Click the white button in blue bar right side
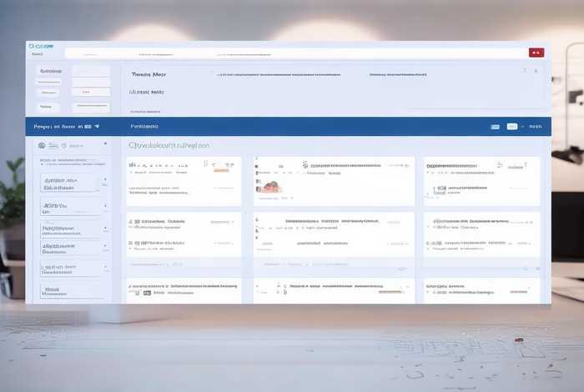The height and width of the screenshot is (392, 584). (x=512, y=127)
